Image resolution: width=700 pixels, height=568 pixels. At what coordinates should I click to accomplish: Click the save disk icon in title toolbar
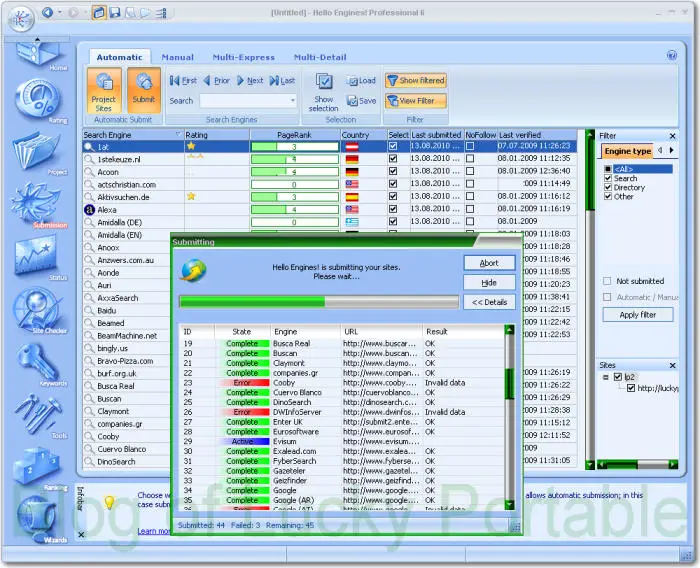click(115, 13)
